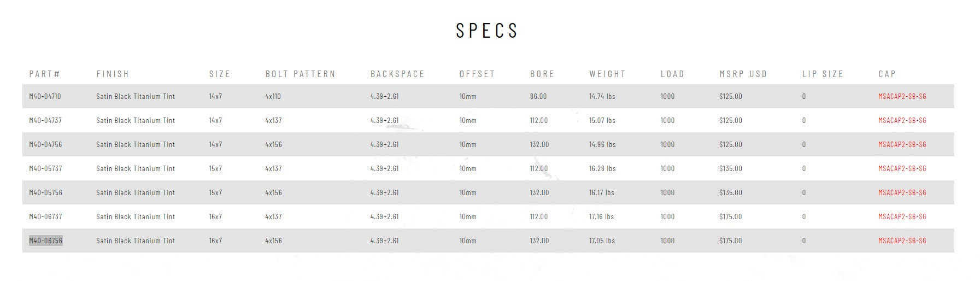Viewport: 980px width, 281px height.
Task: Open the red cap link for M40-05737
Action: click(902, 168)
